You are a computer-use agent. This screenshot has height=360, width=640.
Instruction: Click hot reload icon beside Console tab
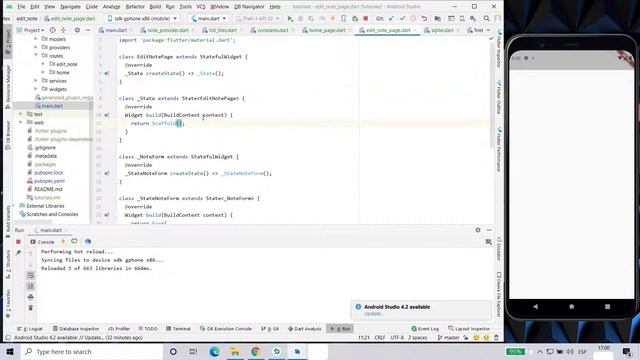tap(63, 242)
